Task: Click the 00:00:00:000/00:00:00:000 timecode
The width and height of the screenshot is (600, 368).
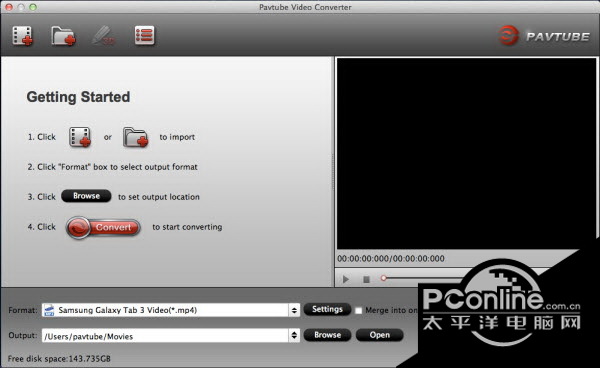Action: point(391,259)
